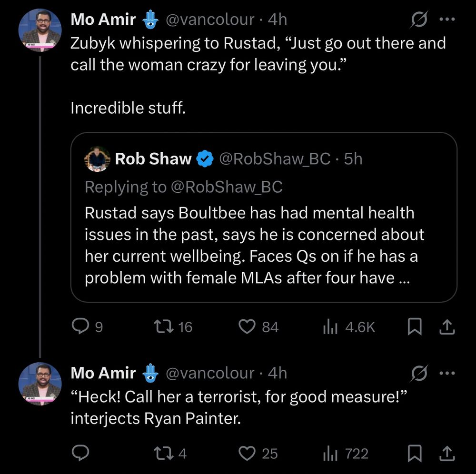Like the tweet with 25 likes
This screenshot has height=474, width=476.
(248, 453)
